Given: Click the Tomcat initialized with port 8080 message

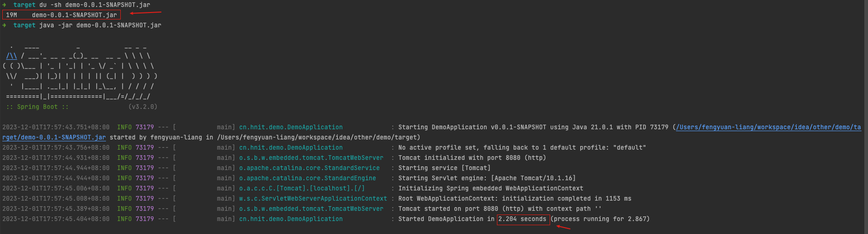Looking at the screenshot, I should pyautogui.click(x=472, y=158).
